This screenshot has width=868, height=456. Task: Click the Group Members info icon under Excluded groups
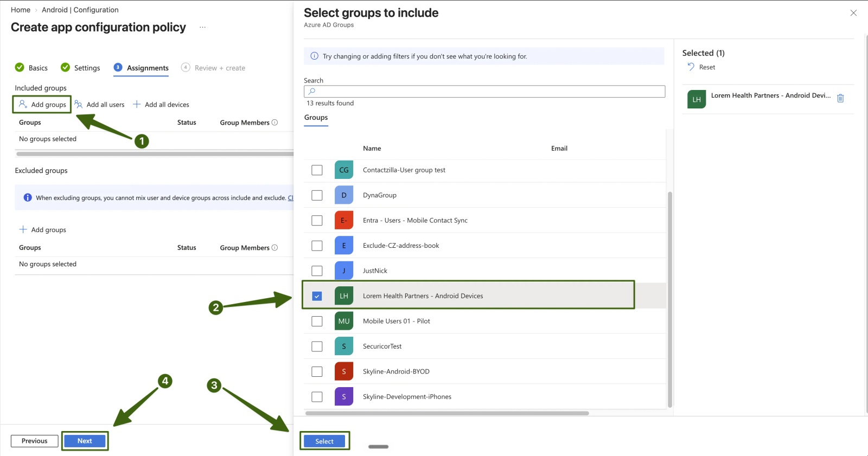coord(275,248)
